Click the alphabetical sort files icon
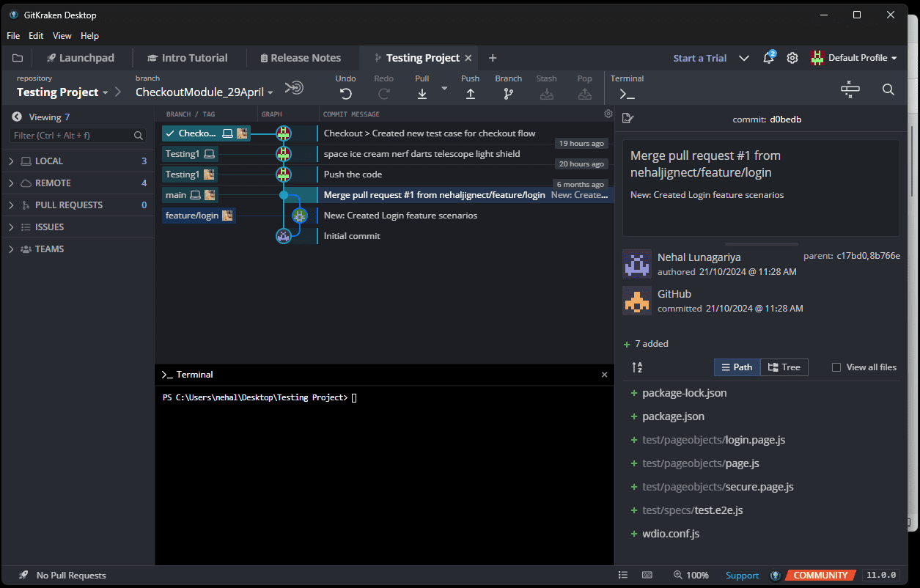Viewport: 920px width, 588px height. pyautogui.click(x=637, y=367)
